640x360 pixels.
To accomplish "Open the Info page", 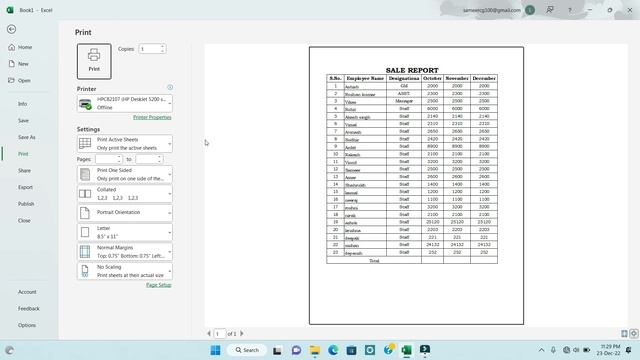I will coord(22,104).
